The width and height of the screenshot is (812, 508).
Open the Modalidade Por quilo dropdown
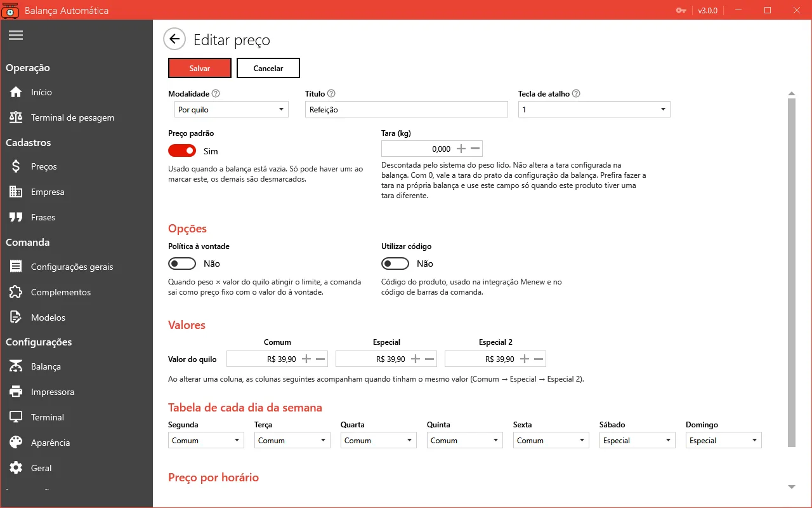point(232,110)
